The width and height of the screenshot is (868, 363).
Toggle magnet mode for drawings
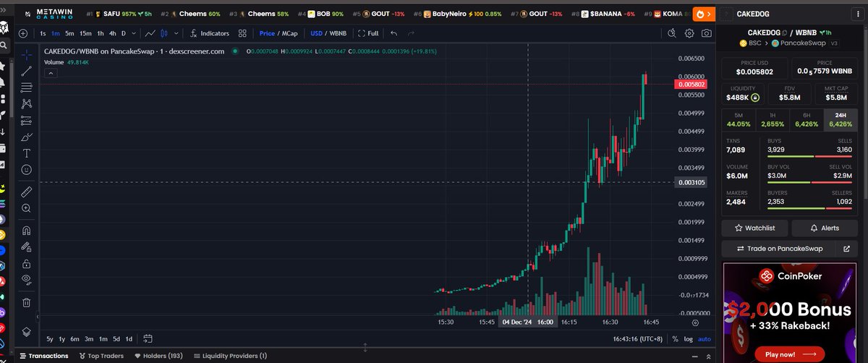click(x=27, y=231)
